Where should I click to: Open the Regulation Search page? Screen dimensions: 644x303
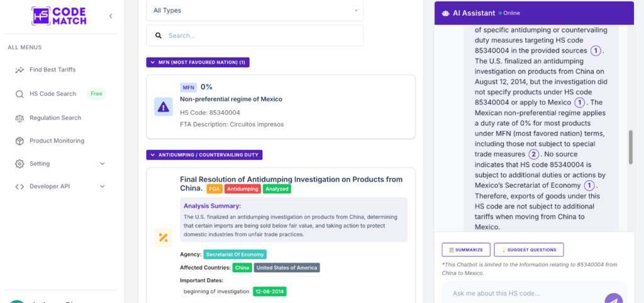click(x=55, y=118)
